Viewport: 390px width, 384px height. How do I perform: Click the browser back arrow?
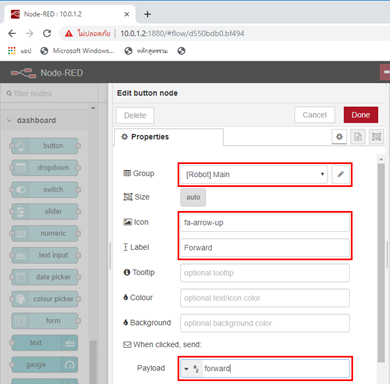tap(12, 33)
